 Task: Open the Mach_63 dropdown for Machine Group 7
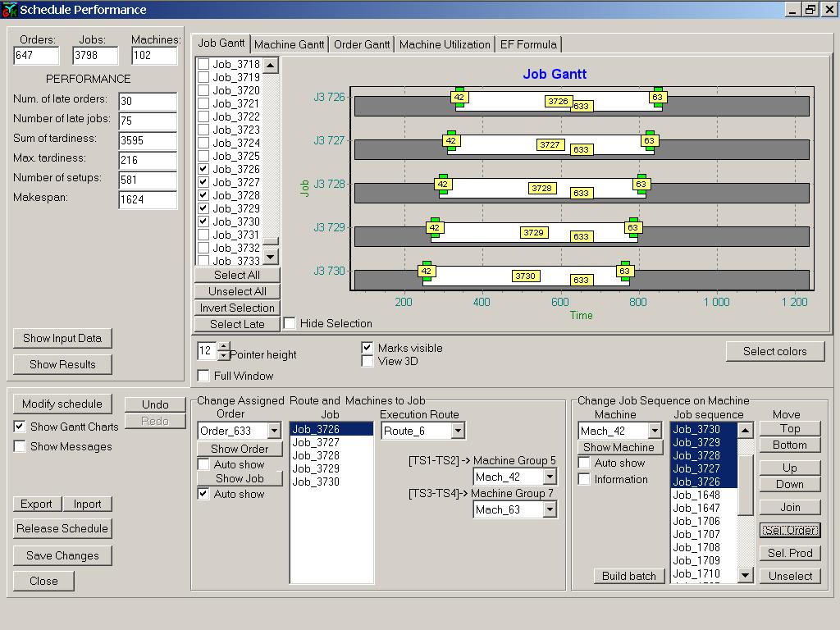tap(550, 509)
